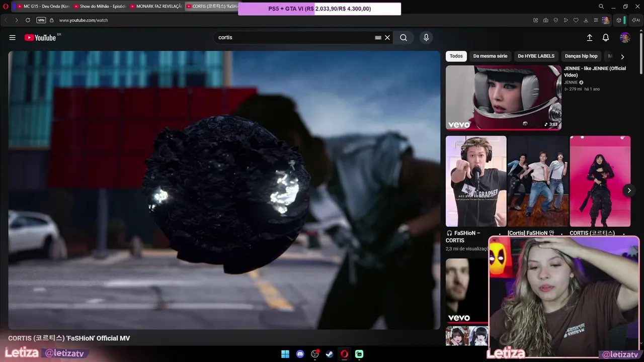
Task: Open JENNIE - like JENNIE video thumbnail
Action: [503, 98]
